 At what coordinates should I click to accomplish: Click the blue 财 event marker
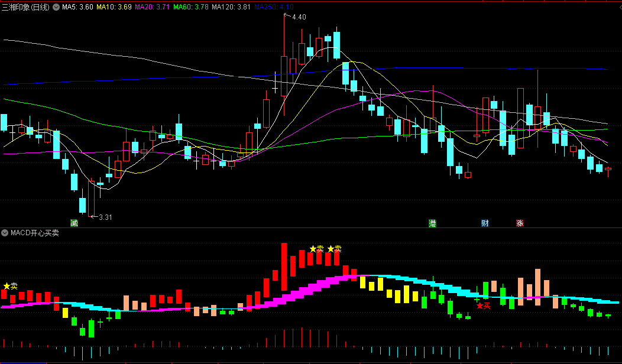tap(485, 223)
